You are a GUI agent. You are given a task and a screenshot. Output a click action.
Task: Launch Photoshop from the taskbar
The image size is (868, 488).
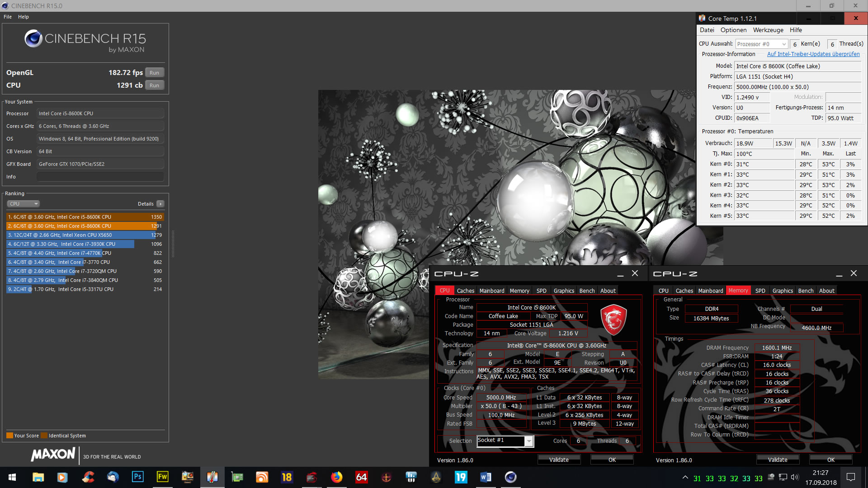(x=137, y=477)
